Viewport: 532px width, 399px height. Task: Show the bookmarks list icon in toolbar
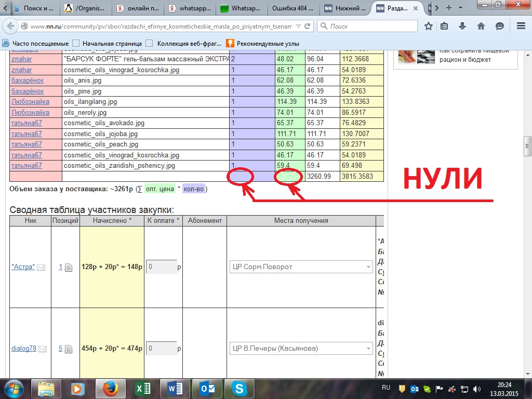pos(445,26)
